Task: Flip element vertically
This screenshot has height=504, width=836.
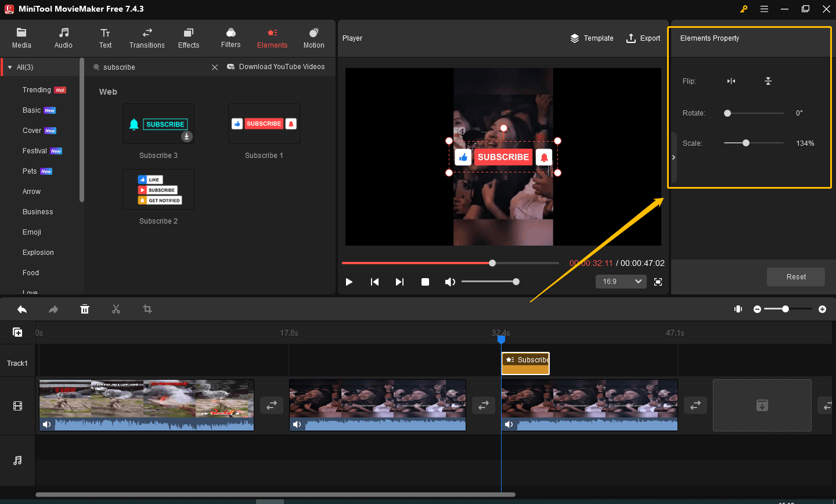Action: 768,81
